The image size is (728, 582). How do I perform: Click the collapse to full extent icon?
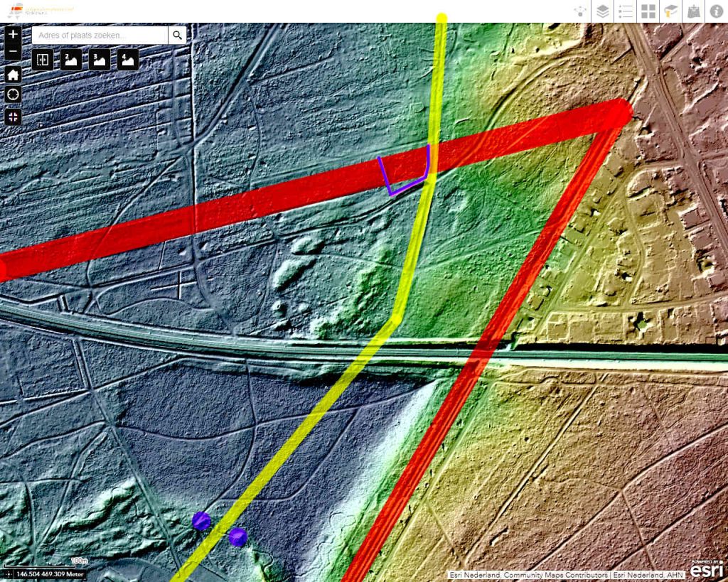click(x=14, y=117)
